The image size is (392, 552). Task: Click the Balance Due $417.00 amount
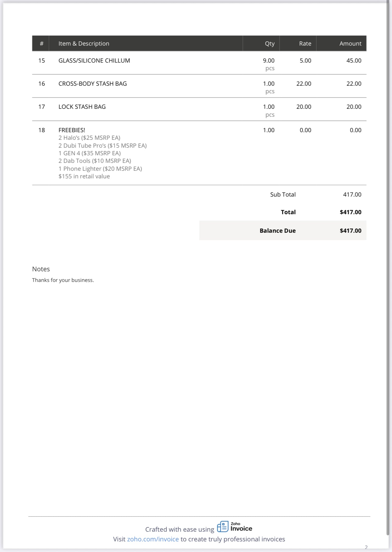point(350,231)
